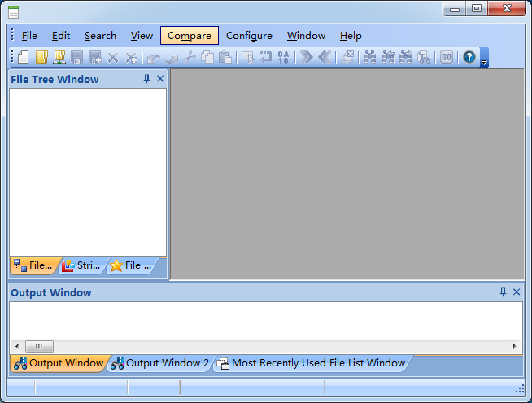
Task: Click the hex mode 0A10 icon
Action: (283, 57)
